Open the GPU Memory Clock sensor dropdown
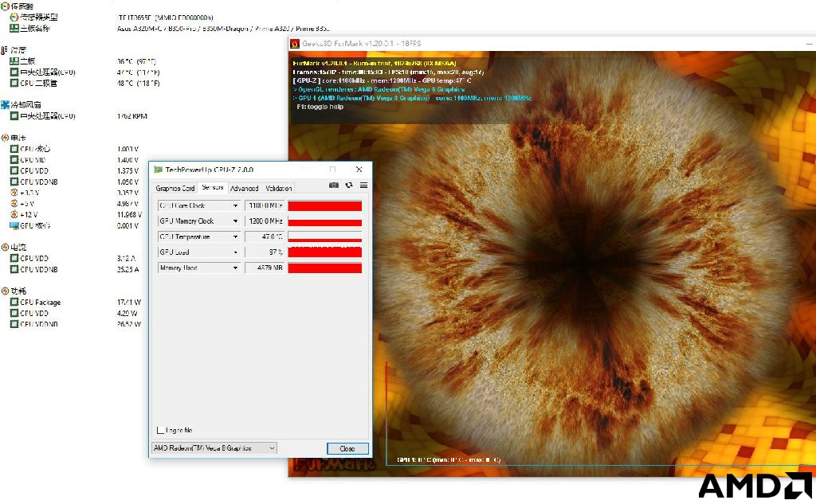Viewport: 816px width, 504px height. [235, 221]
